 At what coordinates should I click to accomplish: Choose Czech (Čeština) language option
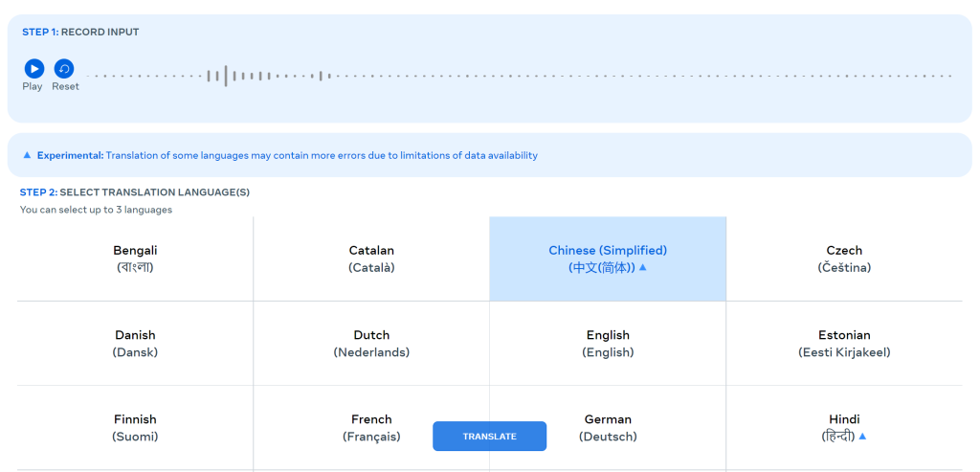(x=844, y=258)
